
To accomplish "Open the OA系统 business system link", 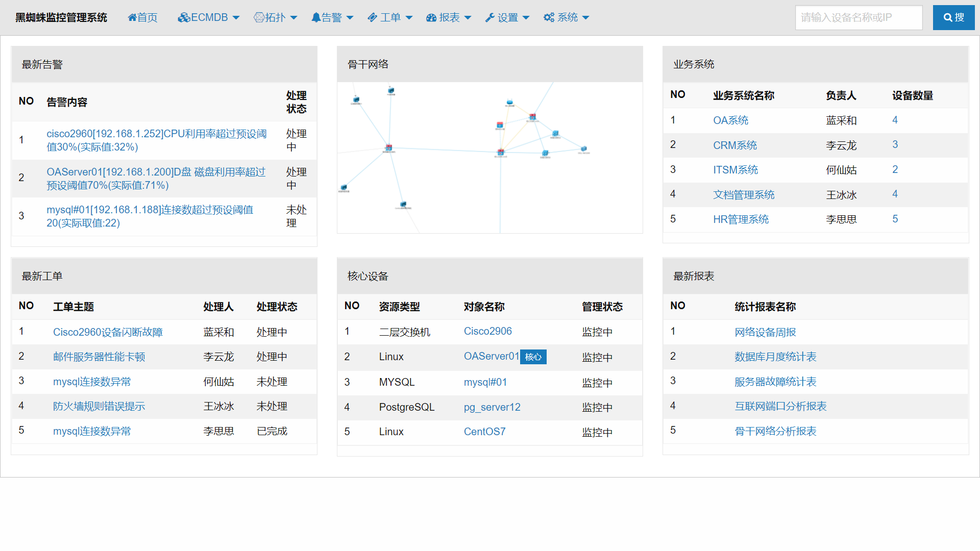I will point(730,120).
